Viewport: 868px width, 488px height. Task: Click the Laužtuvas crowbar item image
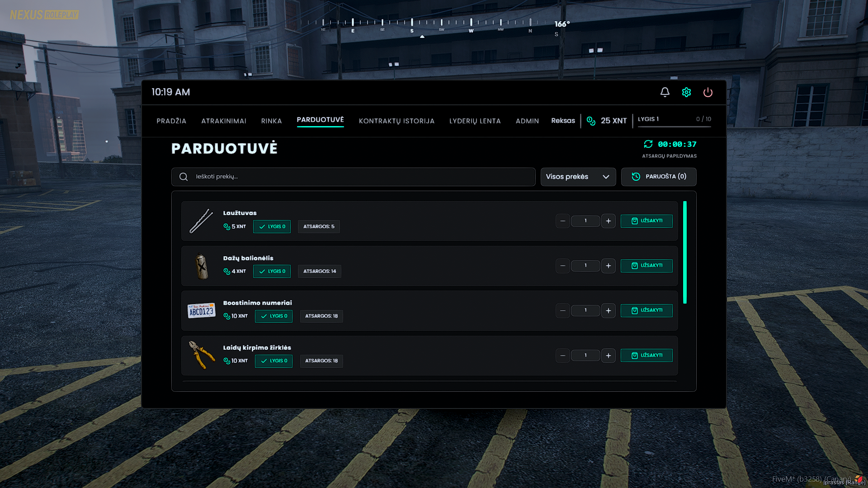click(201, 221)
